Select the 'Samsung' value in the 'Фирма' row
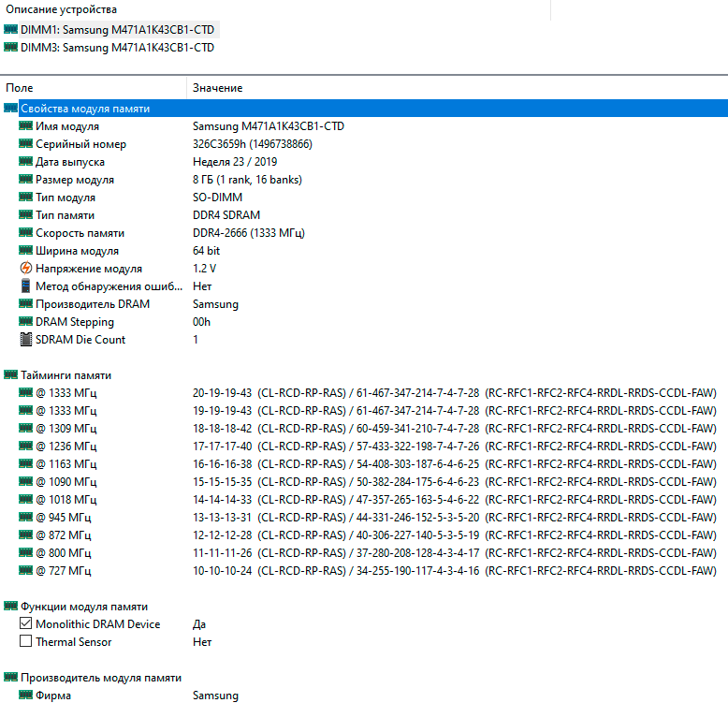 point(216,696)
